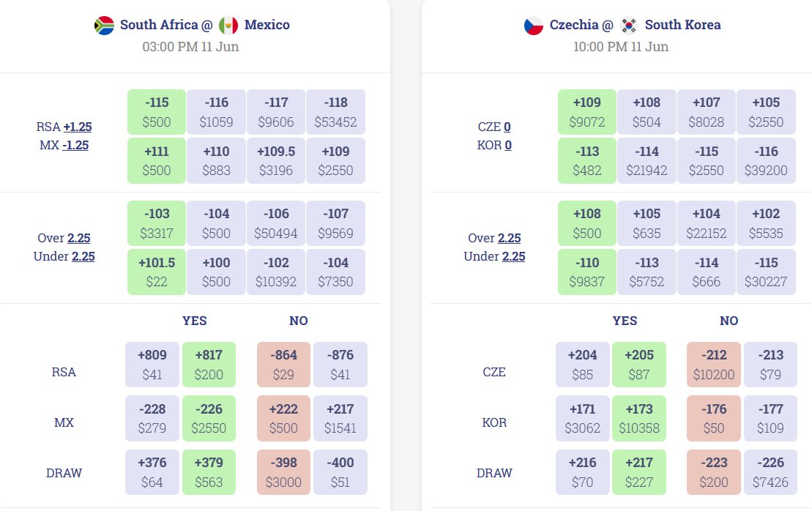Image resolution: width=812 pixels, height=511 pixels.
Task: Pick the -103 $3317 Over odds
Action: coord(157,223)
